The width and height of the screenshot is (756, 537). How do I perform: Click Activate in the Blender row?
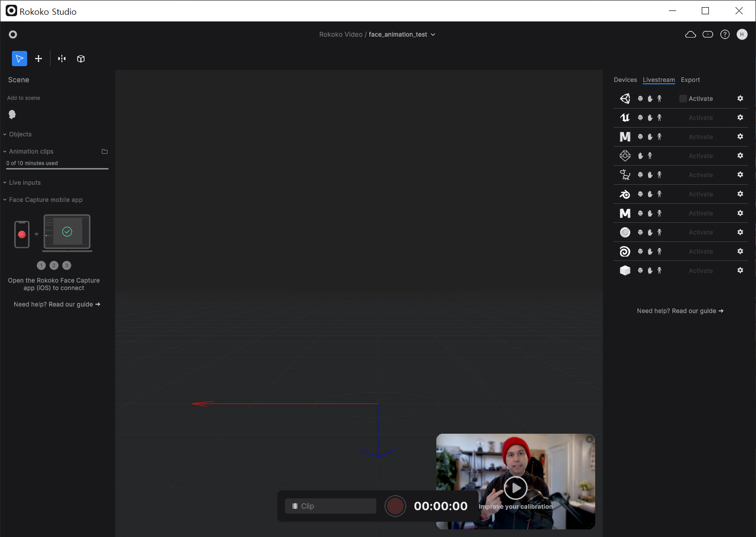[701, 194]
